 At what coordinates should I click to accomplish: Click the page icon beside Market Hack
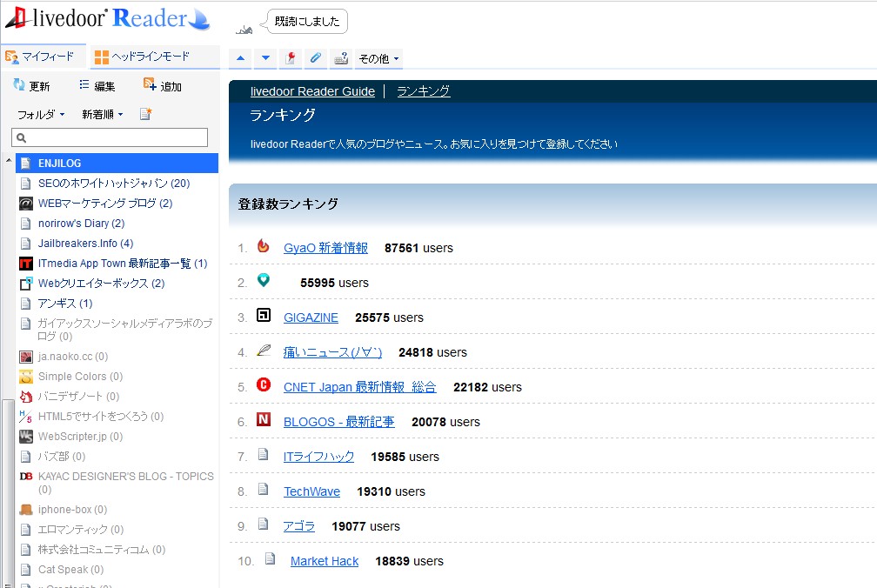[x=270, y=558]
